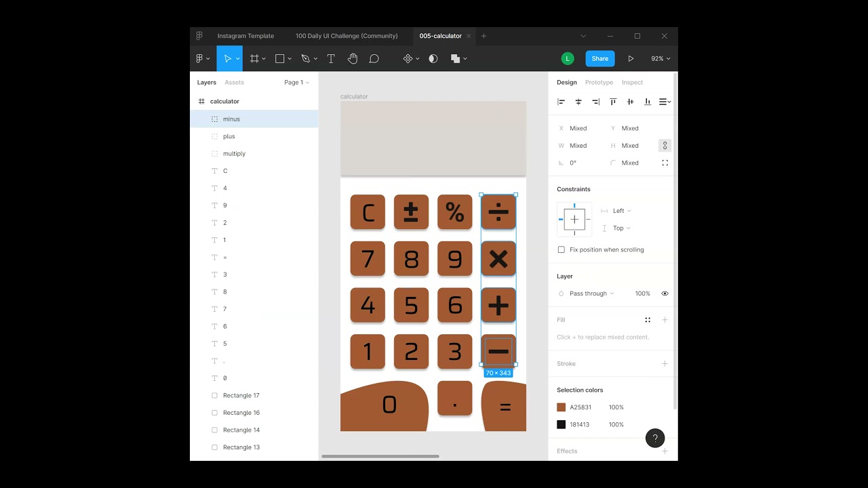The image size is (868, 488).
Task: Select the Pen tool
Action: click(305, 59)
